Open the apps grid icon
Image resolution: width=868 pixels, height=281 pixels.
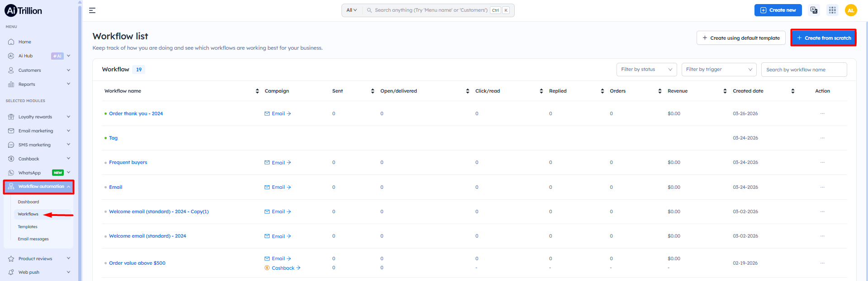click(832, 10)
